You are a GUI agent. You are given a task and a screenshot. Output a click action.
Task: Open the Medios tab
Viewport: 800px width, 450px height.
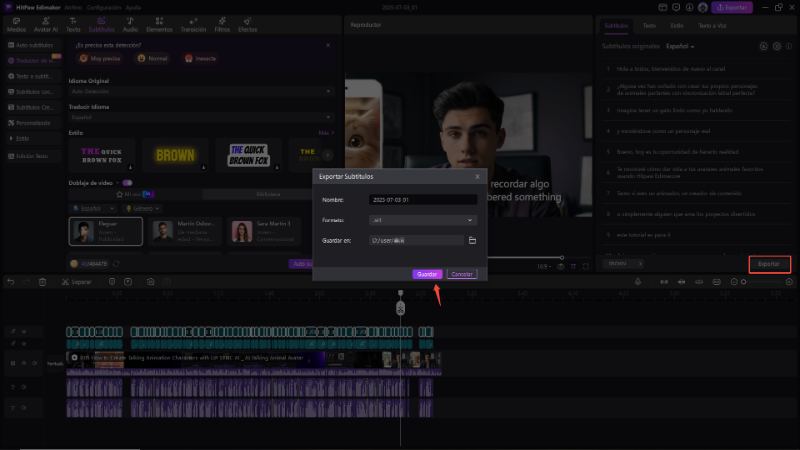16,24
